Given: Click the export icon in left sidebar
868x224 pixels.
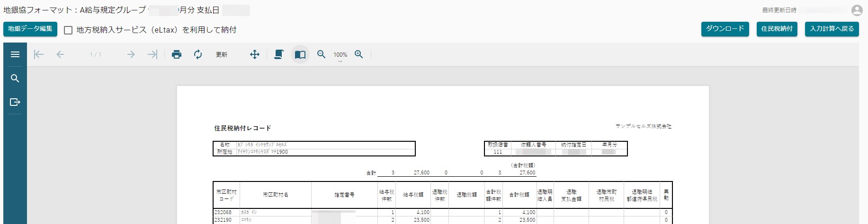Looking at the screenshot, I should pos(15,102).
